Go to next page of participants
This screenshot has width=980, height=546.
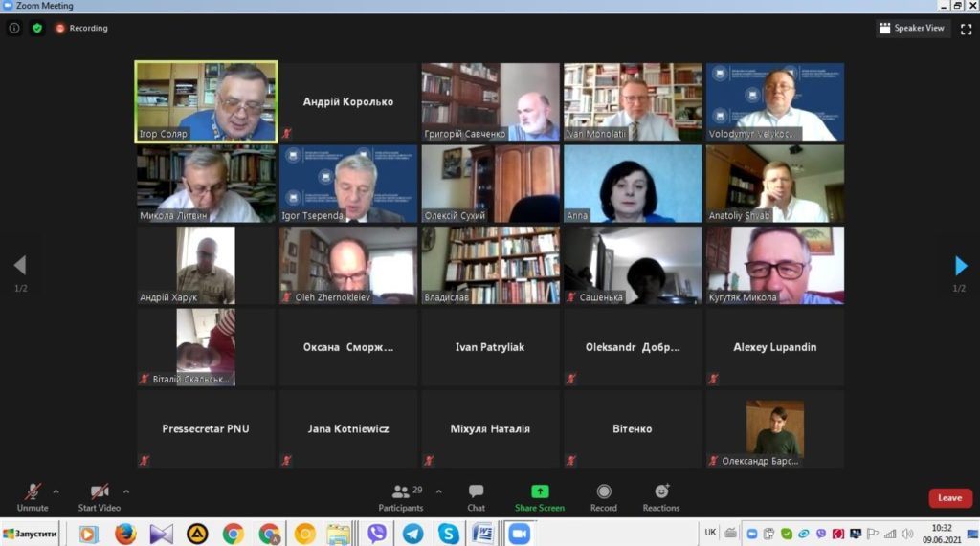coord(961,266)
